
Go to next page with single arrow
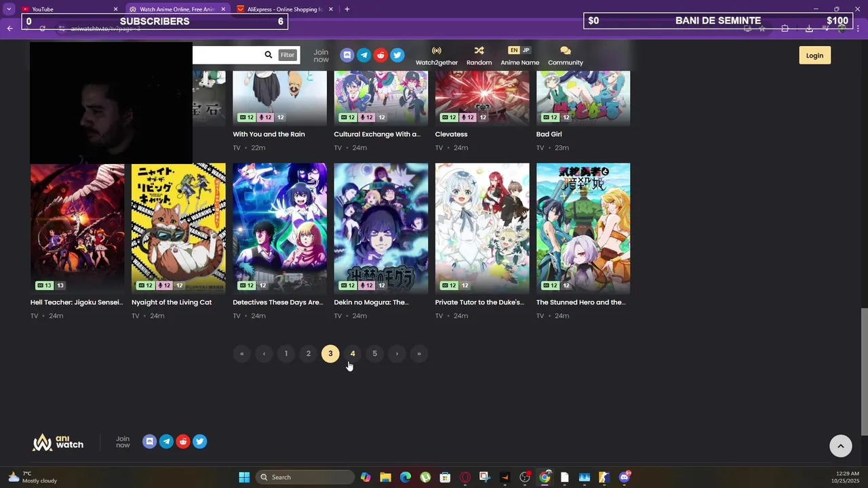(397, 354)
